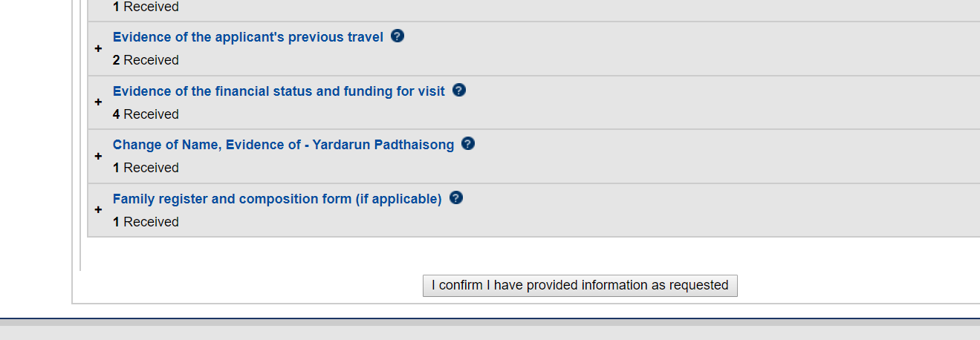Select the 2 Received status text
Viewport: 980px width, 340px height.
(146, 60)
